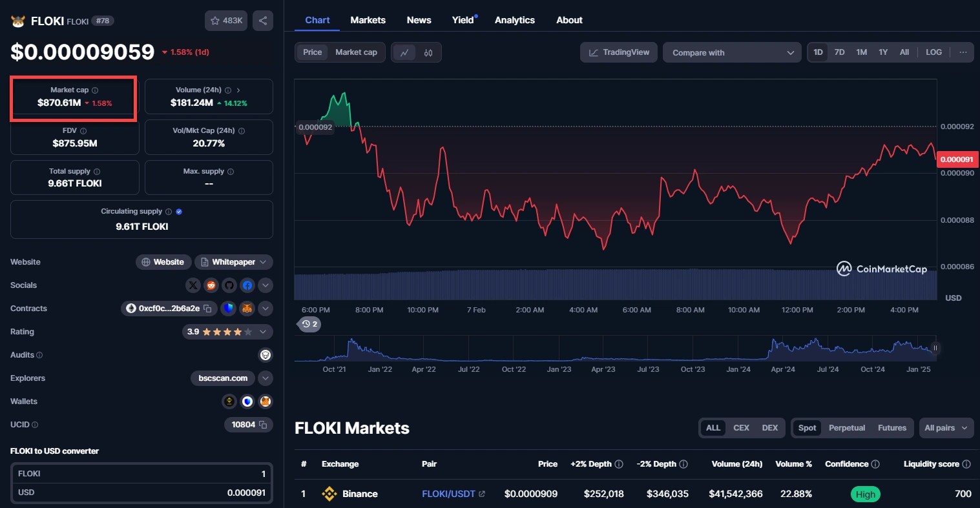
Task: Enable LOG scale on the chart
Action: (x=933, y=52)
